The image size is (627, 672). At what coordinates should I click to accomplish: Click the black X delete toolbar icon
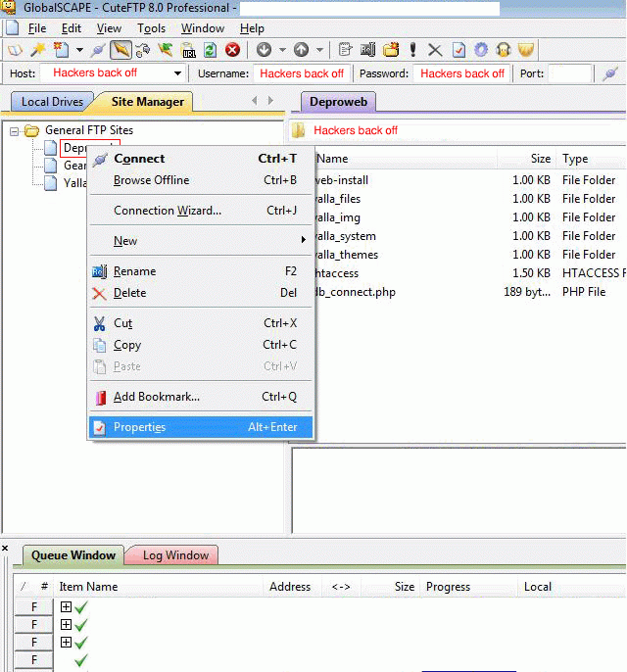[x=435, y=50]
